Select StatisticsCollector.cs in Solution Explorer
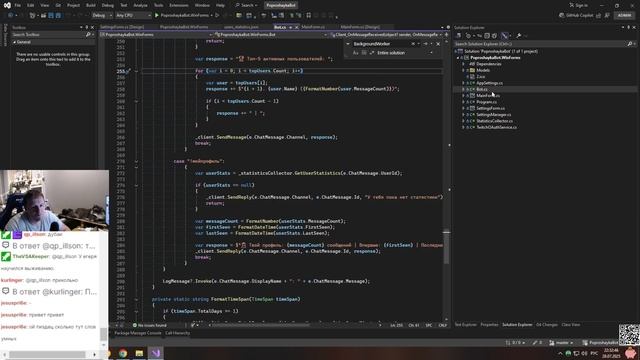This screenshot has height=360, width=640. pyautogui.click(x=494, y=121)
